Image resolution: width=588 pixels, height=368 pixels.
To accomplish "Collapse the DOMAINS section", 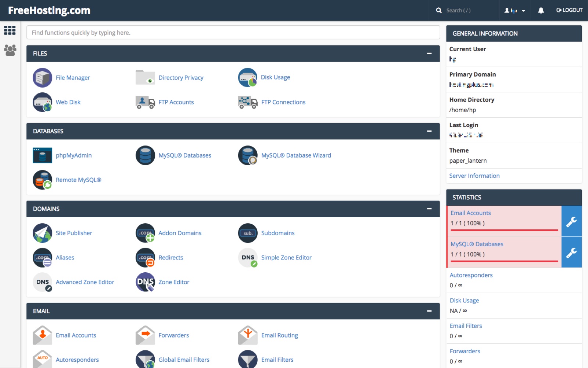I will click(429, 209).
